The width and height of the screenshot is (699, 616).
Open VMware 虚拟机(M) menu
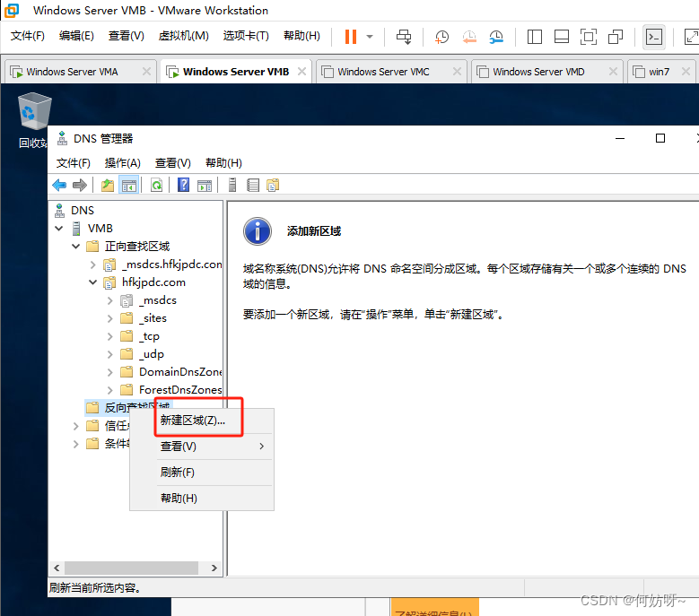click(x=183, y=36)
